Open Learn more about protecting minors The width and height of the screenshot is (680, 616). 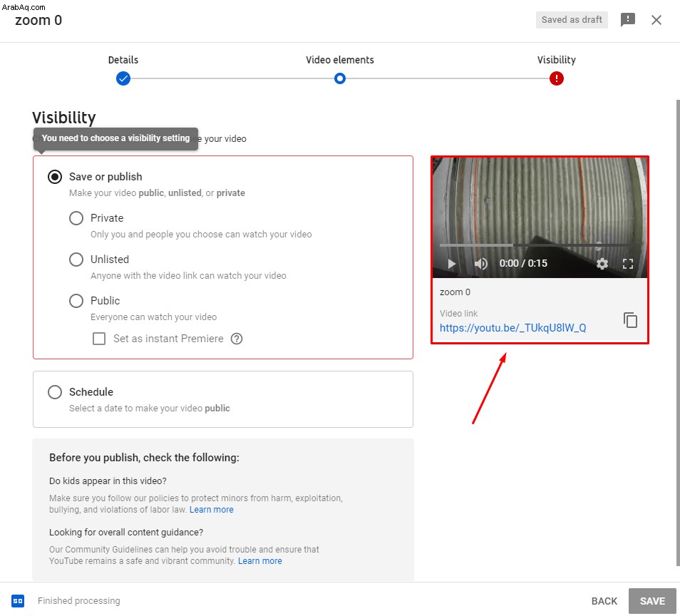point(211,510)
